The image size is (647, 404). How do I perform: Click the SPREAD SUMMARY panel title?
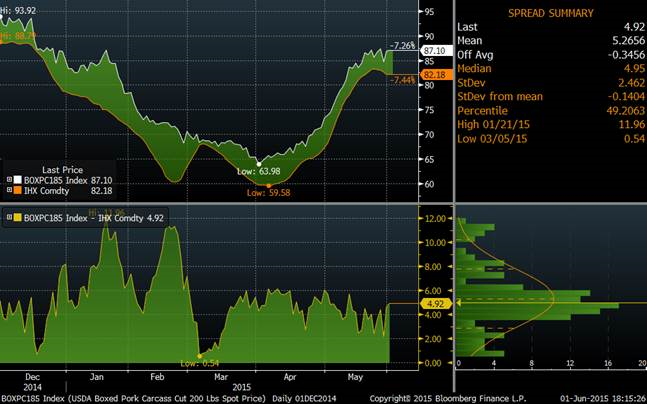coord(549,13)
